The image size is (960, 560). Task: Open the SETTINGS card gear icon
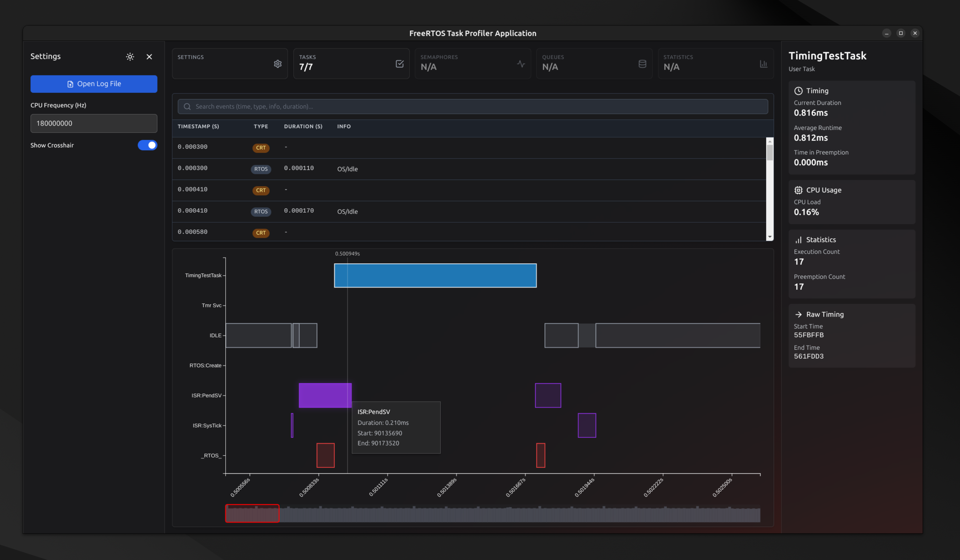pos(278,64)
